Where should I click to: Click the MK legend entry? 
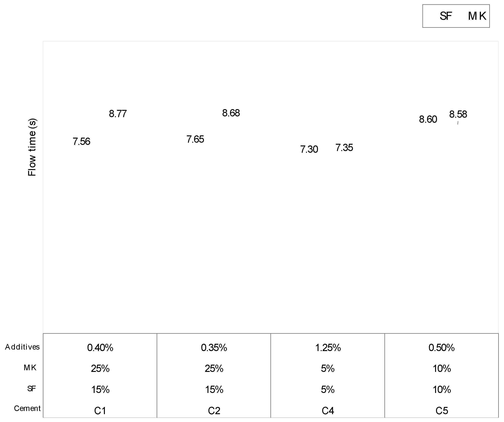477,16
